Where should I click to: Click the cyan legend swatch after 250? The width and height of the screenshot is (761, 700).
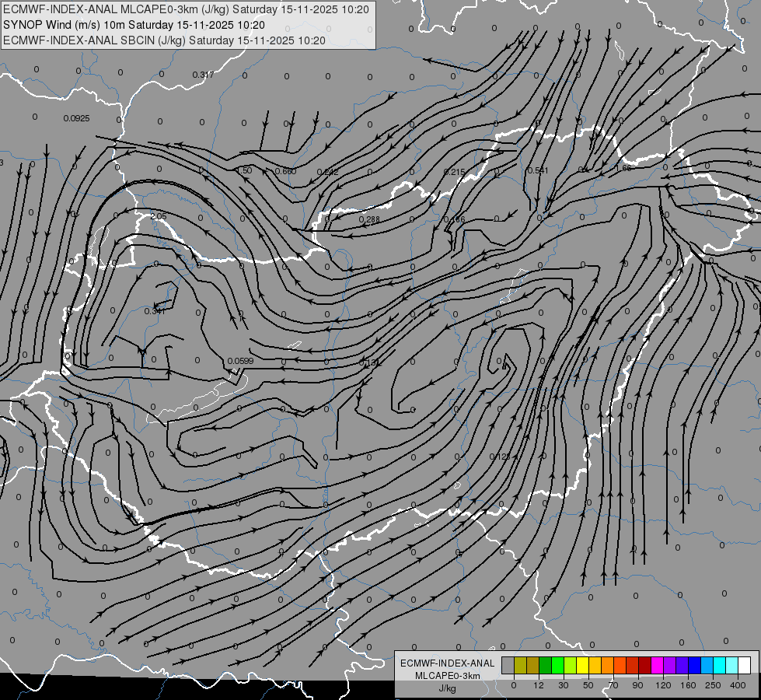[x=721, y=666]
